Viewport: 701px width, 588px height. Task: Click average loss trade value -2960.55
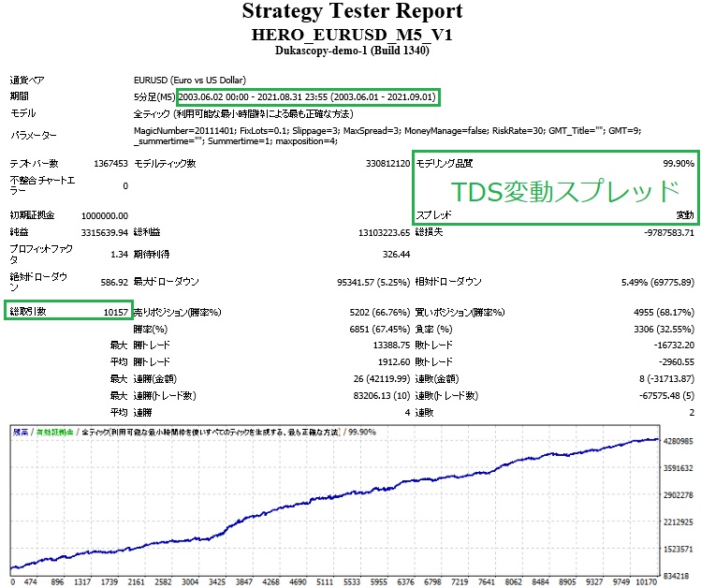pos(677,361)
